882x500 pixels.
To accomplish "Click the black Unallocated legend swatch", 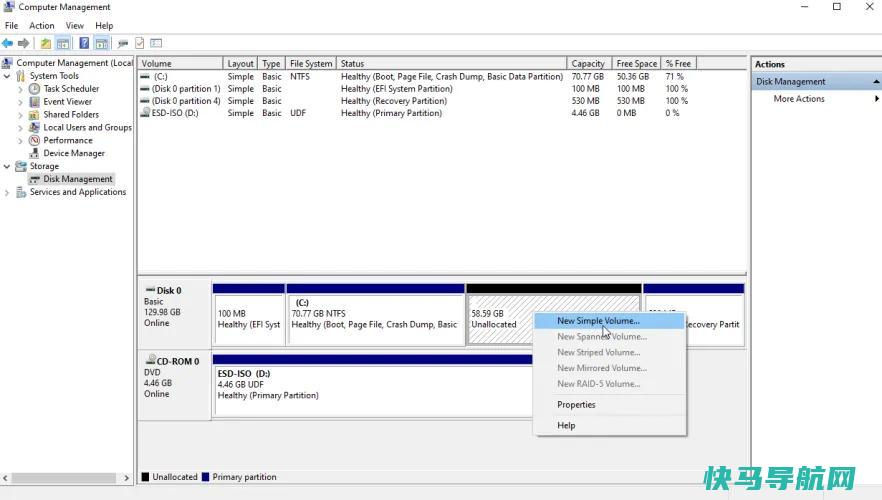I will (145, 477).
